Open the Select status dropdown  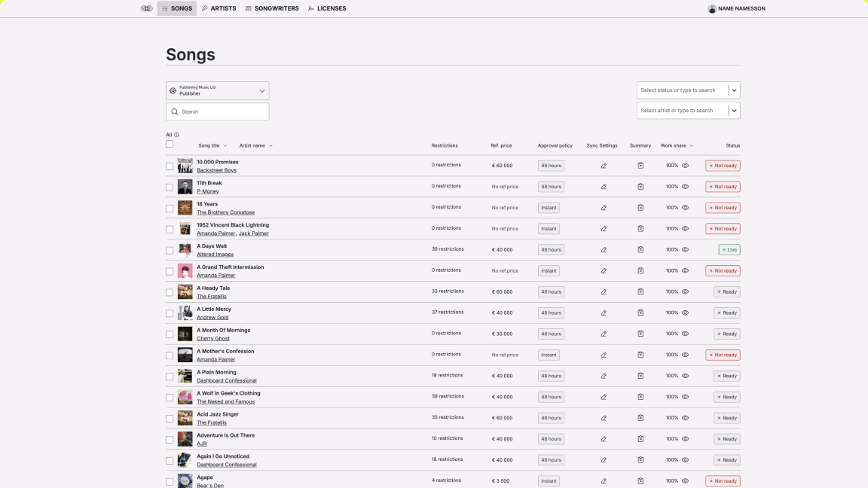[735, 90]
